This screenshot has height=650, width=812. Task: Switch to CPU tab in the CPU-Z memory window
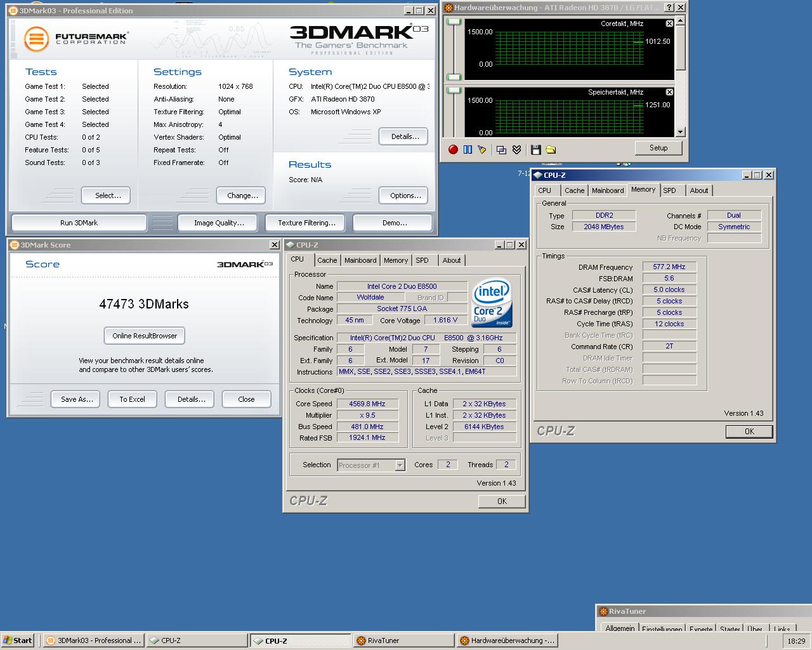point(545,190)
